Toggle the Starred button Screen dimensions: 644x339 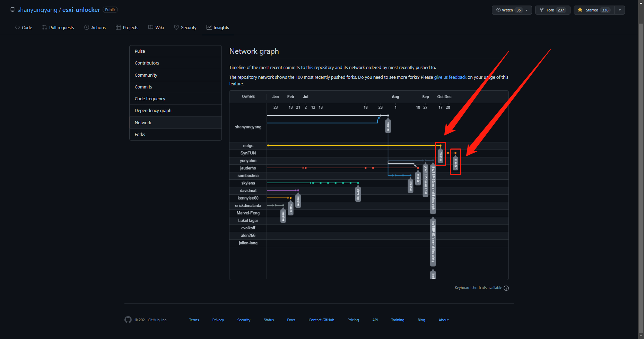click(594, 10)
